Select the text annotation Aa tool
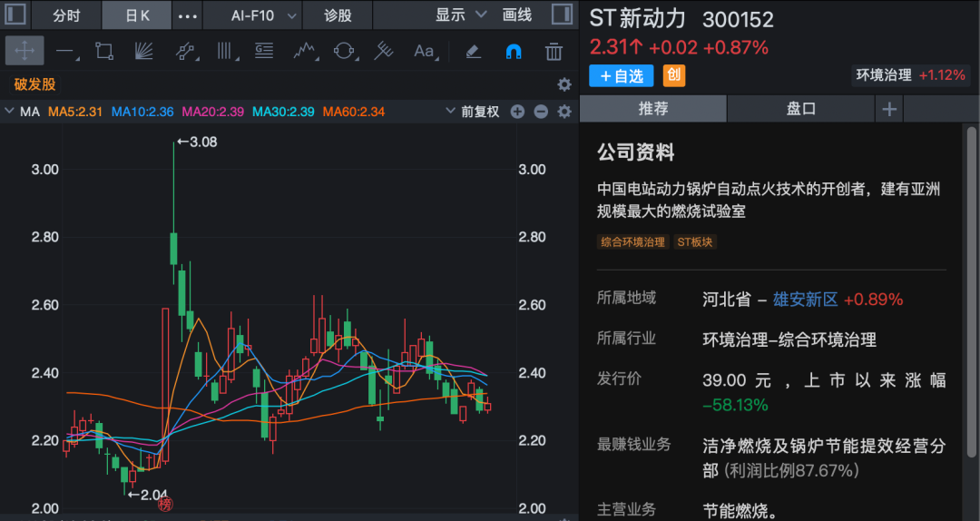Image resolution: width=980 pixels, height=521 pixels. [x=424, y=51]
